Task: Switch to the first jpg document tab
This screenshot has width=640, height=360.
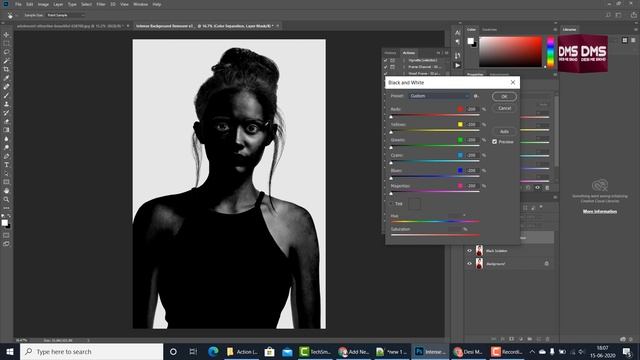Action: click(x=69, y=26)
